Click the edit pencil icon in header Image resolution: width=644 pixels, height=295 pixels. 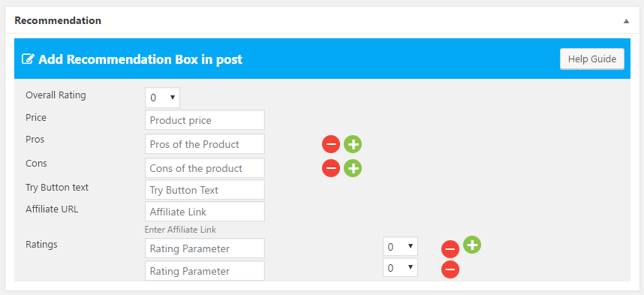[x=28, y=59]
